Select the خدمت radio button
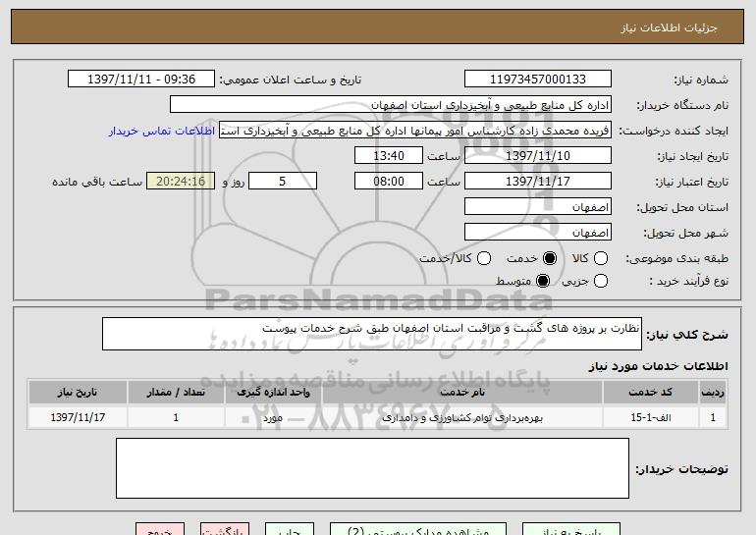Image resolution: width=756 pixels, height=535 pixels. [x=549, y=258]
